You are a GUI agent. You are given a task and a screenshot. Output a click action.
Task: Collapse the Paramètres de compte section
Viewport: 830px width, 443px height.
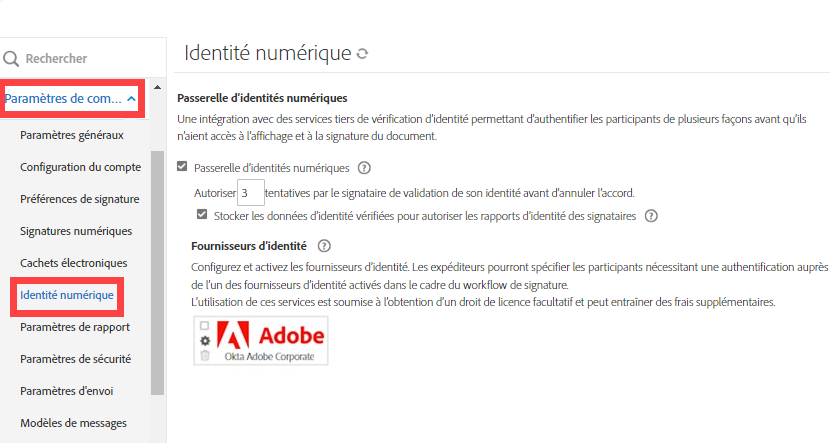[132, 98]
